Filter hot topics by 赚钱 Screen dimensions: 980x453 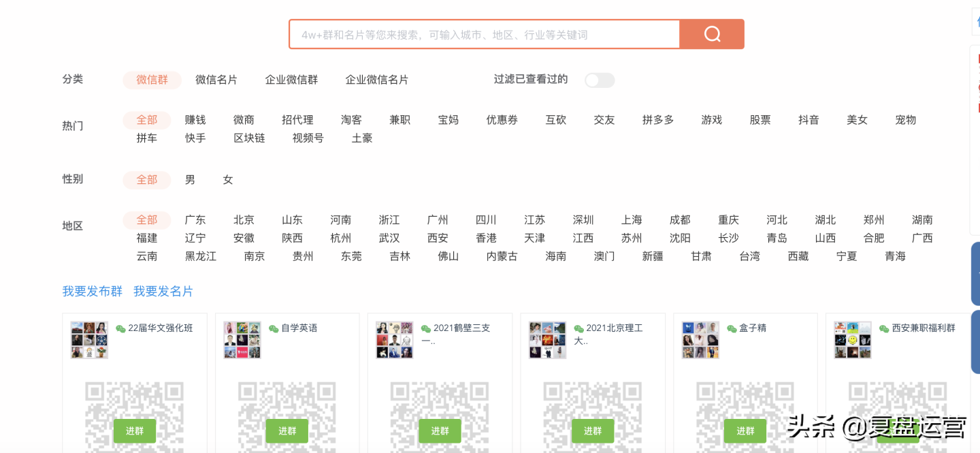point(195,120)
